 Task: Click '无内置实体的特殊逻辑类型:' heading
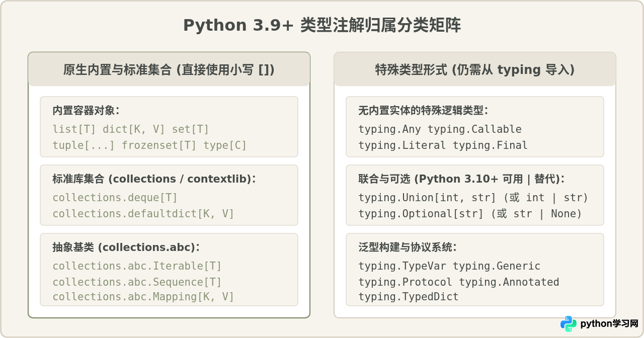point(423,111)
